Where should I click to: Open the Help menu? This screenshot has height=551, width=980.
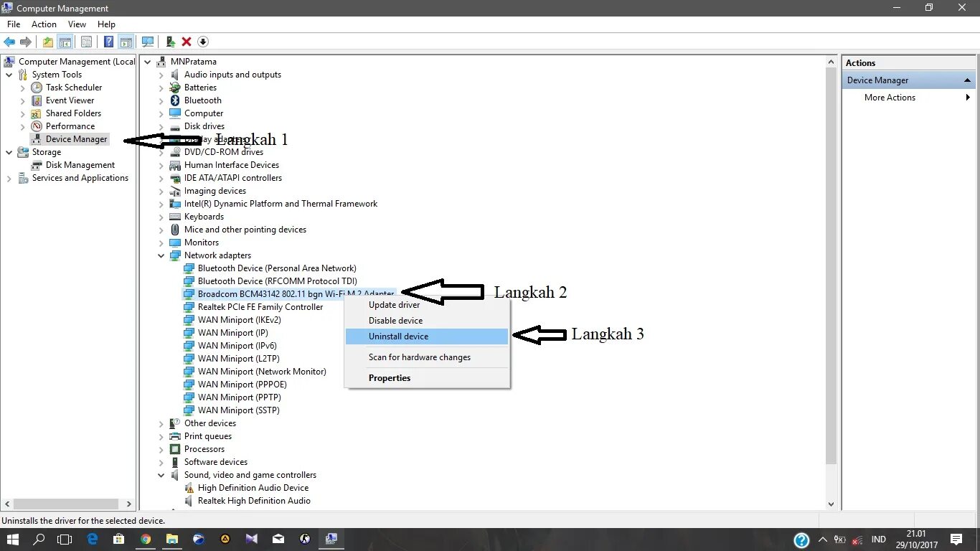106,24
